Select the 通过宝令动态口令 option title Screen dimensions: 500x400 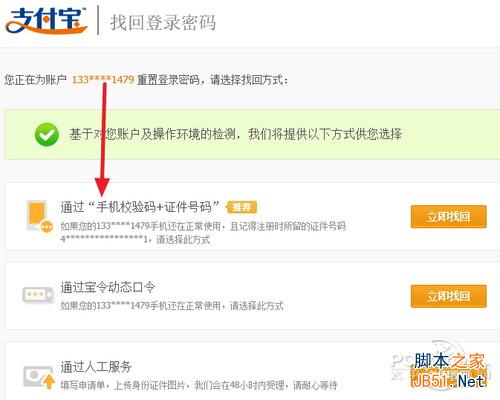click(x=108, y=287)
